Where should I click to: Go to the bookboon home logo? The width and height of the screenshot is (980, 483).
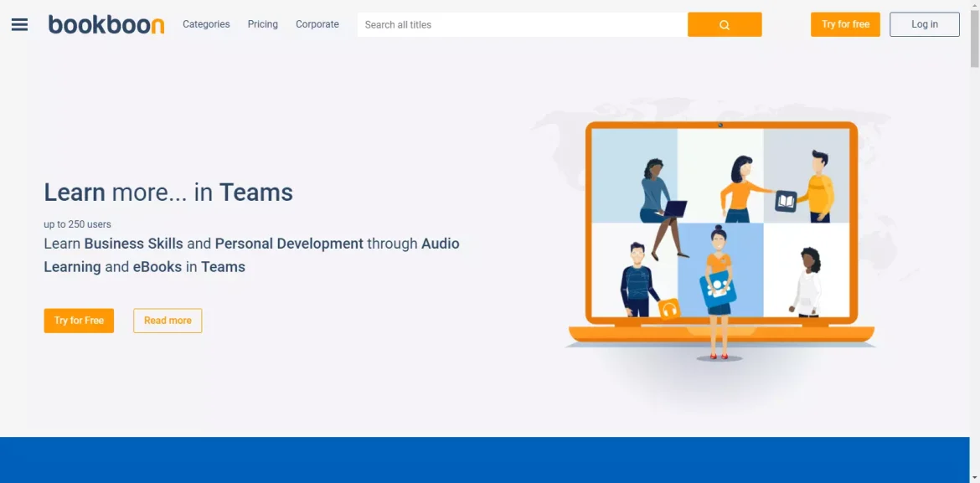106,24
